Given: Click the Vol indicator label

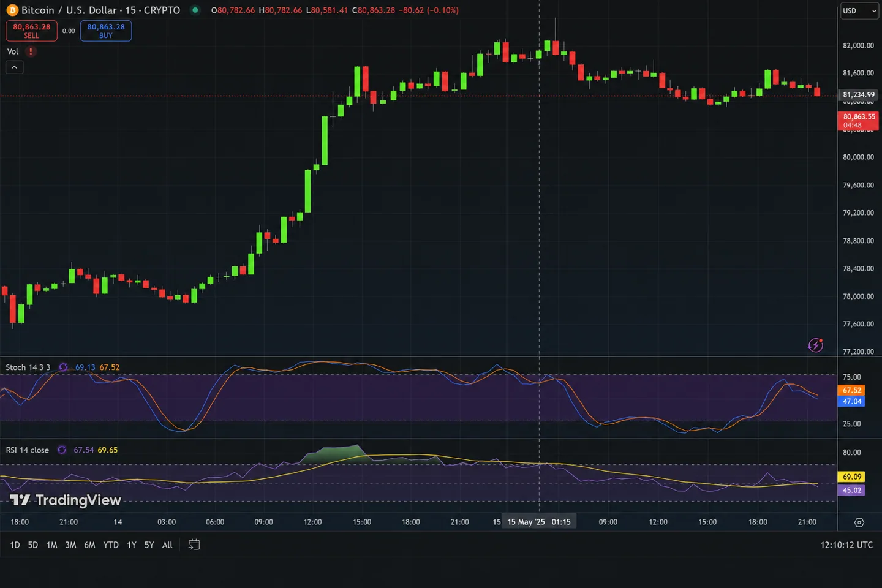Looking at the screenshot, I should (13, 51).
